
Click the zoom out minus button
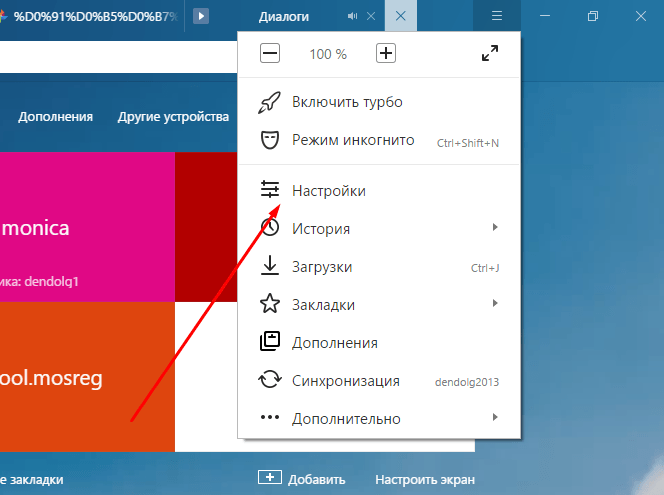270,53
